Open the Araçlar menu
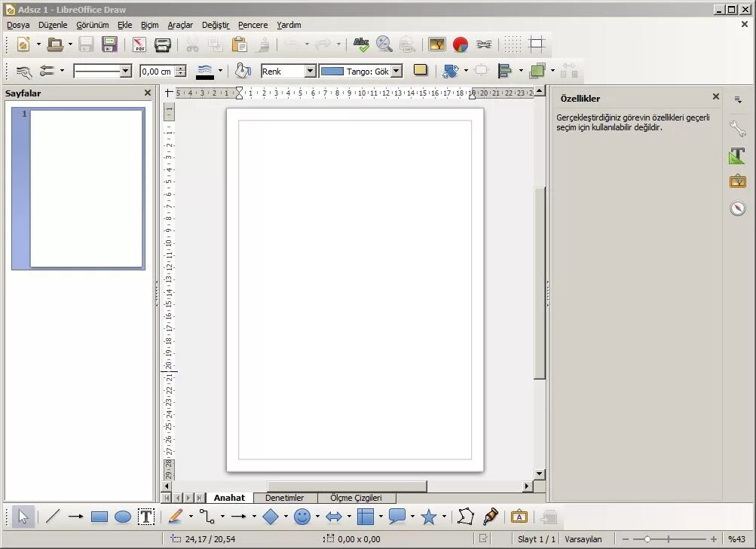Screen dimensions: 756x549 180,25
